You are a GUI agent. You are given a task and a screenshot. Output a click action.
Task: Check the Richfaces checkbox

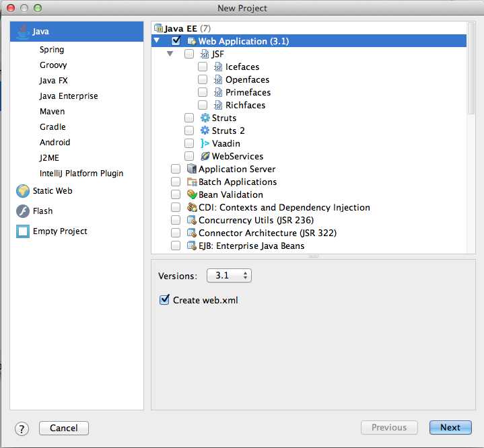[203, 105]
